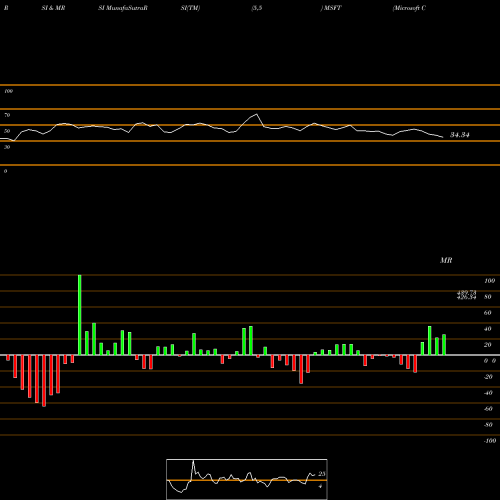The height and width of the screenshot is (500, 500).
Task: Click the RSI scale label 70
Action: 7,115
